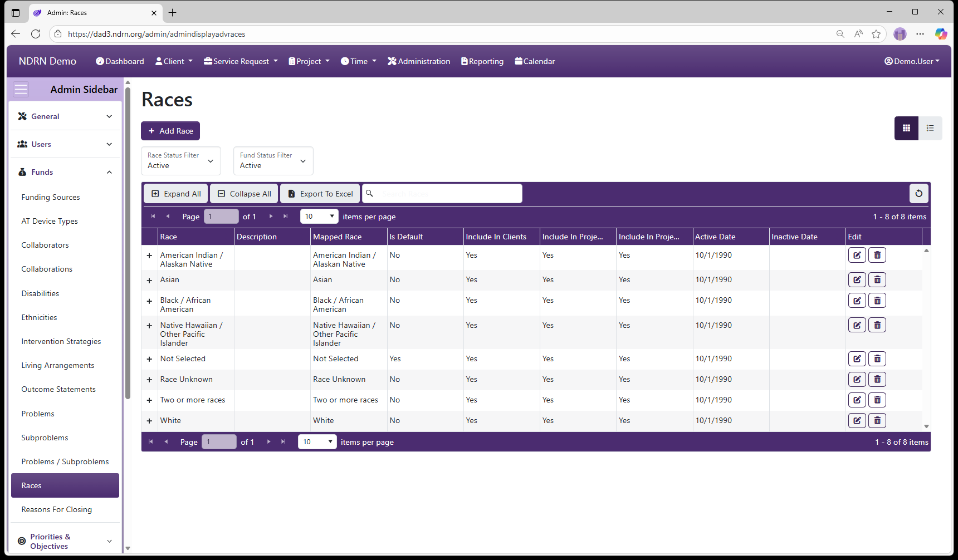Image resolution: width=958 pixels, height=560 pixels.
Task: Delete the Black / African American race
Action: point(877,301)
